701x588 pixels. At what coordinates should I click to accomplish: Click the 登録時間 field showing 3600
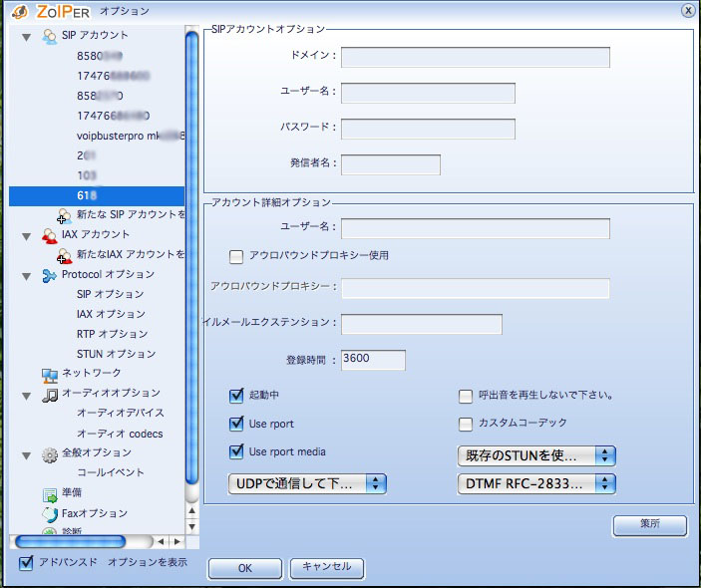(x=373, y=360)
